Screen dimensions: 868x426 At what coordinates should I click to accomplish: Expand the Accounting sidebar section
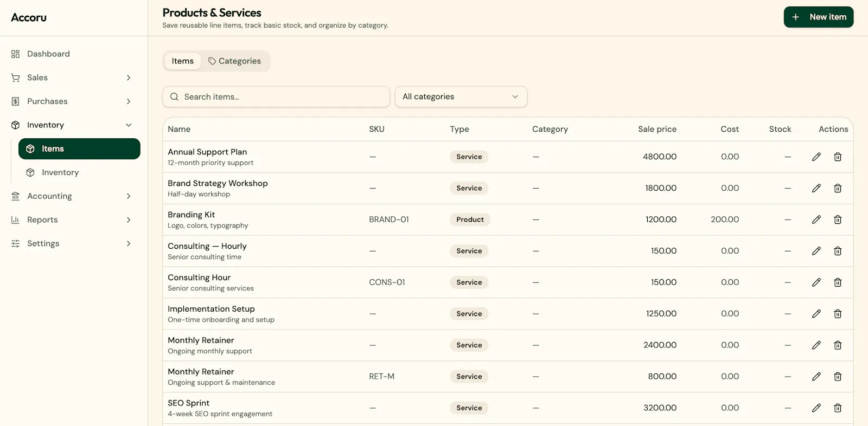pyautogui.click(x=71, y=196)
